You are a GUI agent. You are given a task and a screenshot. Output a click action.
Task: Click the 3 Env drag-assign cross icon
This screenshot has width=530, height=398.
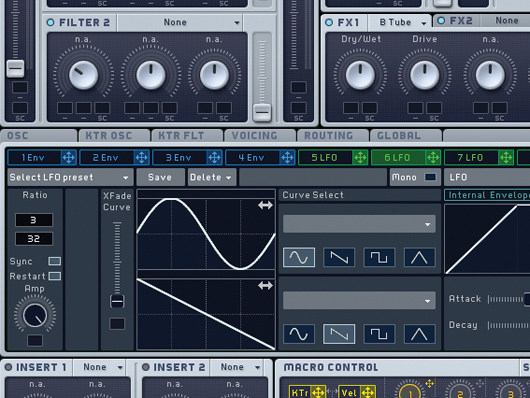pos(214,158)
